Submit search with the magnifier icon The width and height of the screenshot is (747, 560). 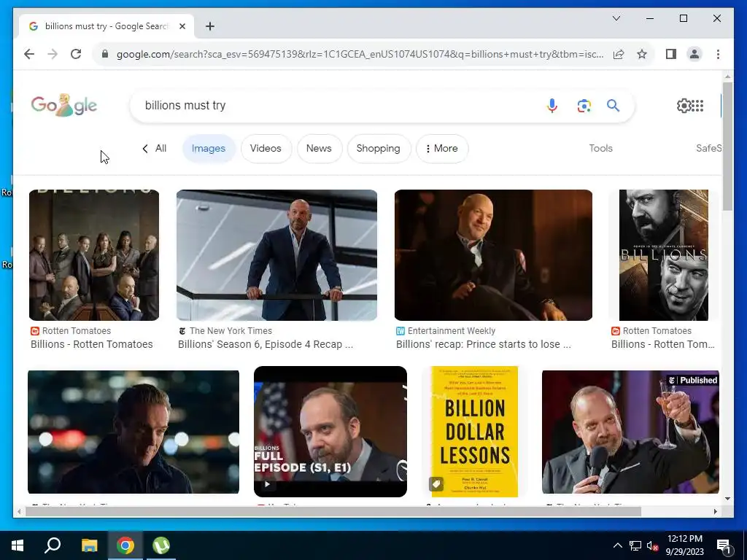point(613,105)
